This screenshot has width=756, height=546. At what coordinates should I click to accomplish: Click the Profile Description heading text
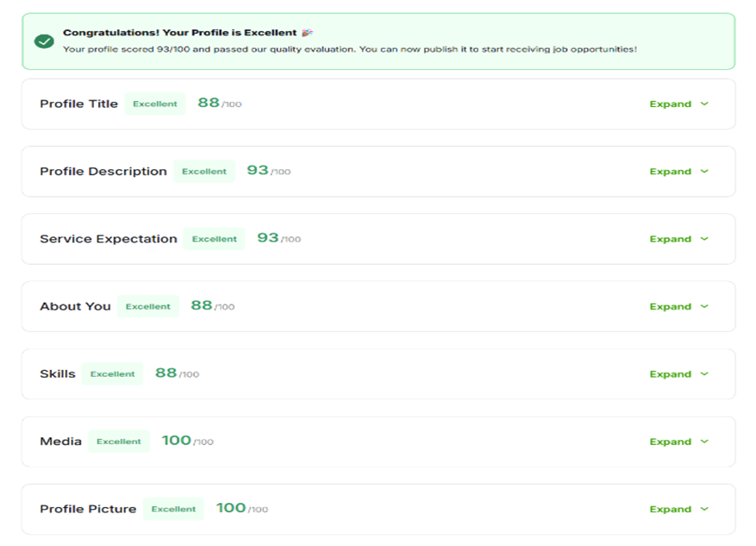[103, 172]
